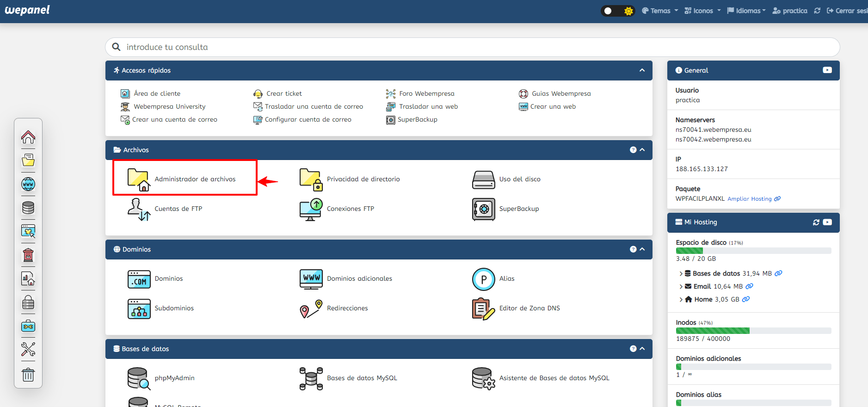Open Bases de datos MySQL
This screenshot has width=868, height=407.
[348, 378]
